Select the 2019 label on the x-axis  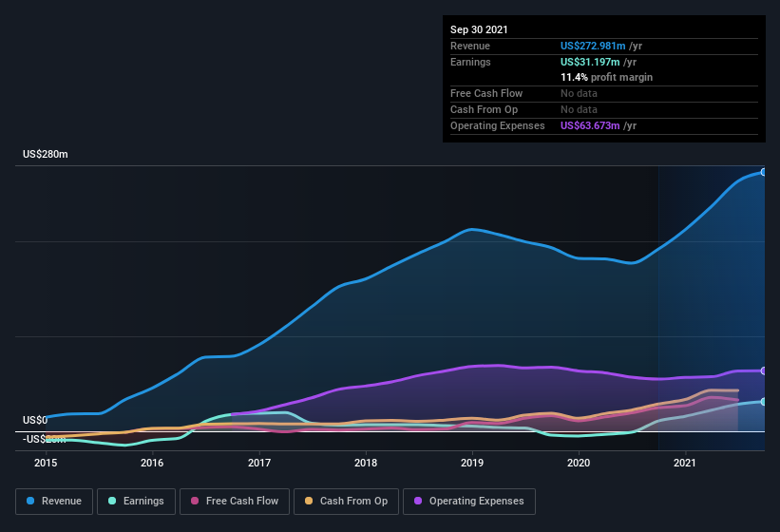(472, 464)
